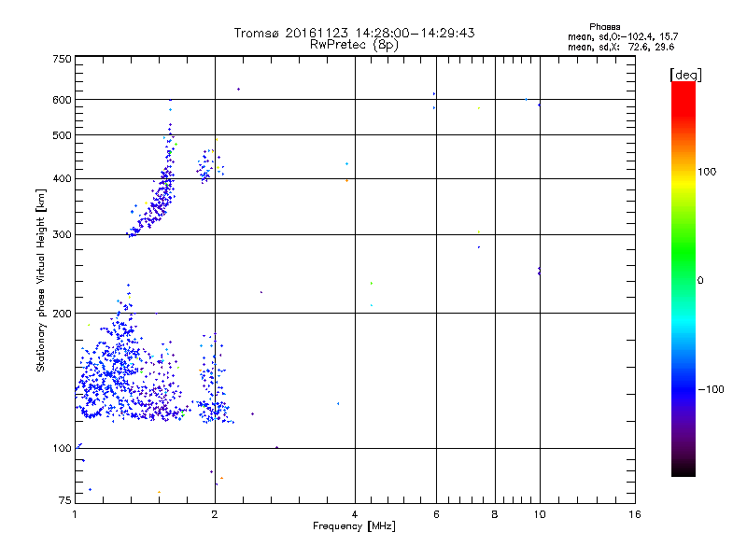This screenshot has width=747, height=560.
Task: Click the x-axis tick label '8'
Action: [x=495, y=514]
